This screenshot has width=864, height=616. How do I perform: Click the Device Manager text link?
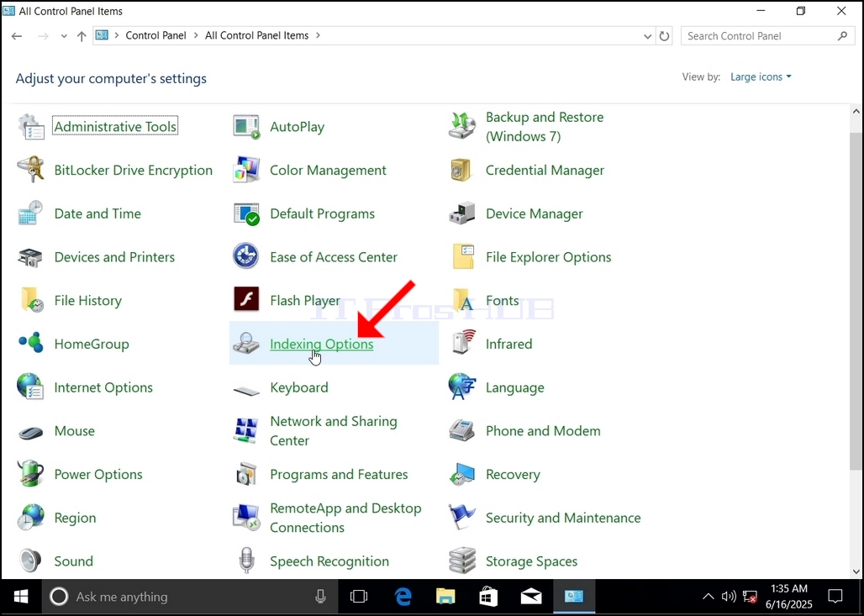pos(534,213)
